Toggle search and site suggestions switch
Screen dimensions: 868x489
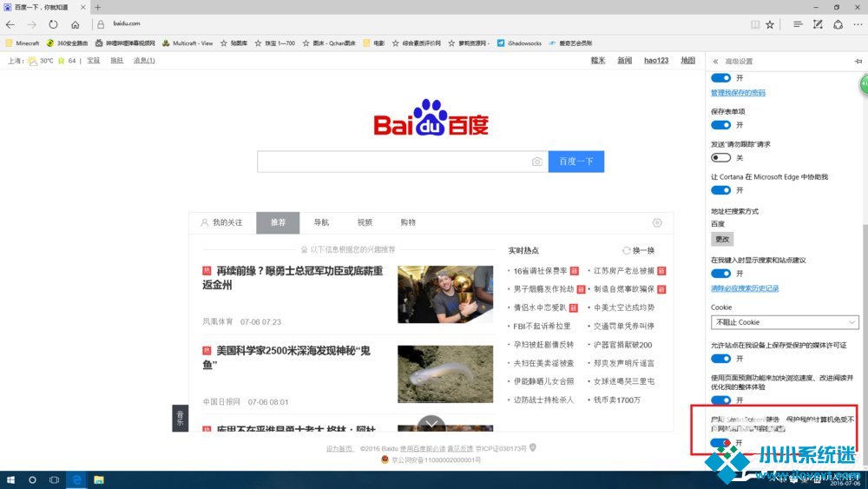point(720,274)
